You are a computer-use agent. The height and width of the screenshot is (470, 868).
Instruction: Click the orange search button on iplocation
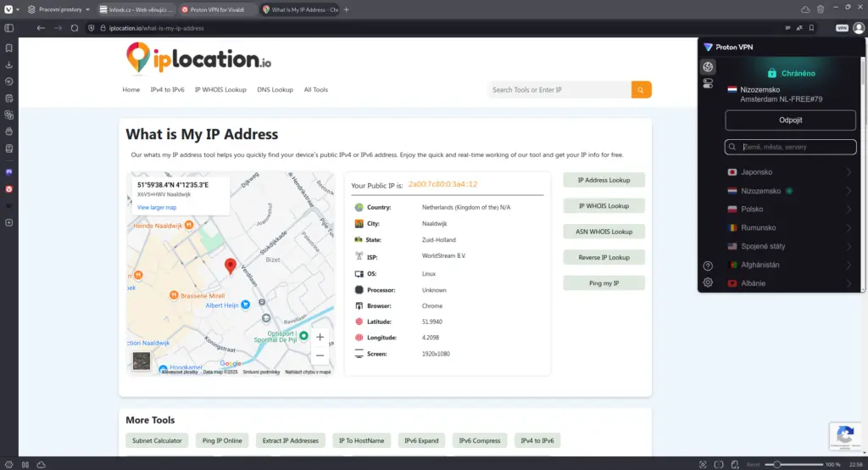642,90
